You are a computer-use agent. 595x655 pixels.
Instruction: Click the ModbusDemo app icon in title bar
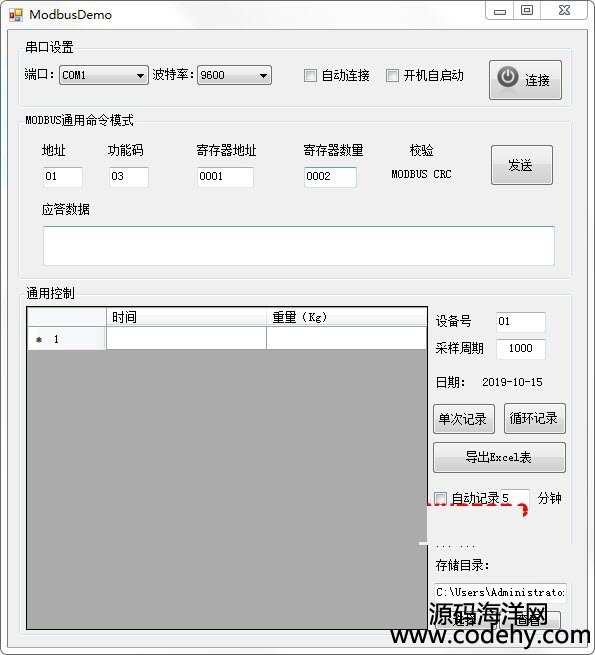[x=16, y=15]
